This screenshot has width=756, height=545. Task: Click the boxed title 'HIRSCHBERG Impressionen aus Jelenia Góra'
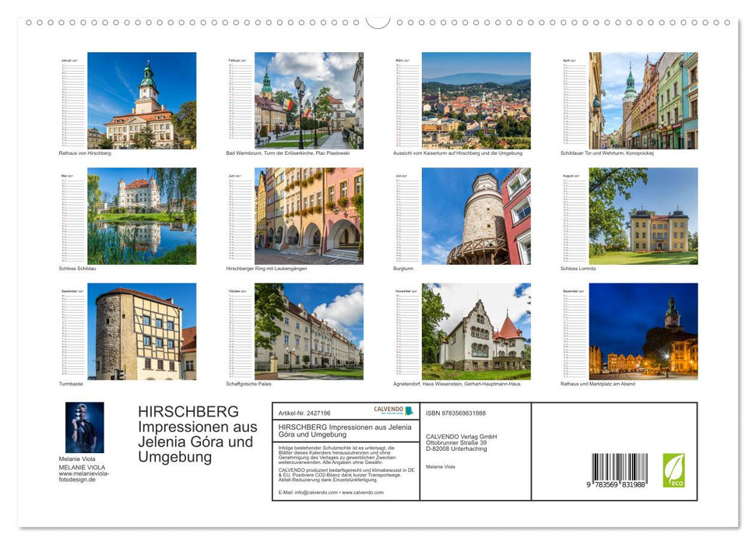[345, 431]
